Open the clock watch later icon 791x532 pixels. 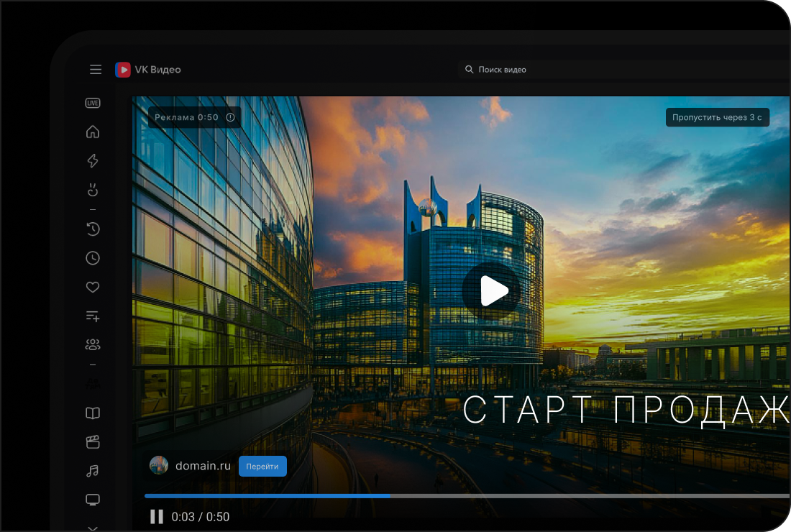pyautogui.click(x=93, y=258)
